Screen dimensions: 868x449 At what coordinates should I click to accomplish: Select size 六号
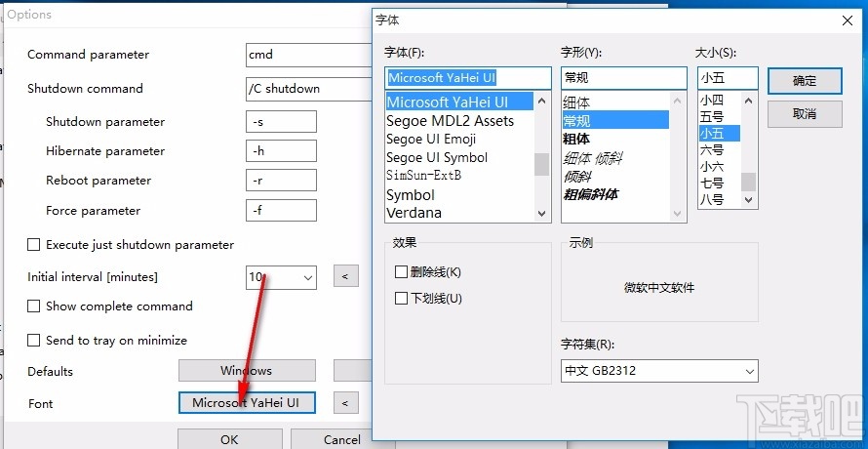point(719,149)
